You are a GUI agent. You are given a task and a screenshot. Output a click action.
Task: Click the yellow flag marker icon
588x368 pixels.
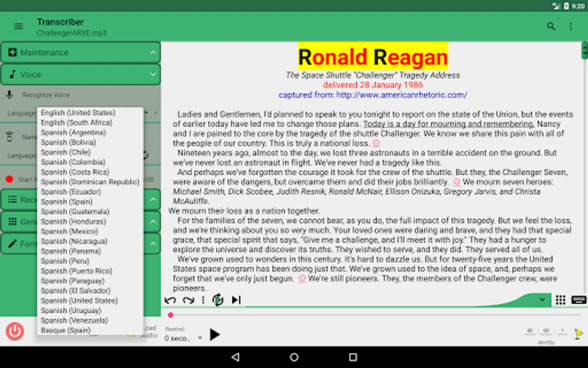pyautogui.click(x=579, y=334)
